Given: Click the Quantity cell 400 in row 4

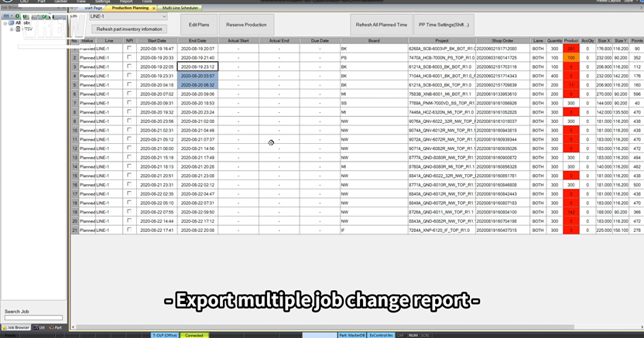Looking at the screenshot, I should point(554,76).
